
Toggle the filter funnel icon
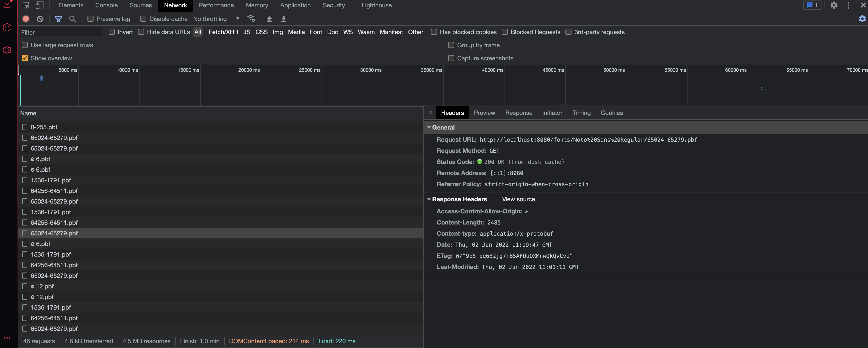click(58, 19)
